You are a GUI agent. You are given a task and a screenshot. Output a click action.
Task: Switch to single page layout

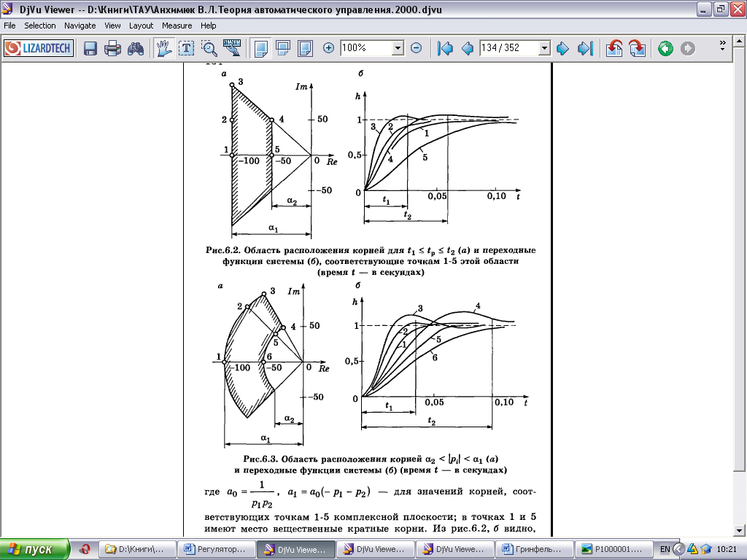pos(260,48)
